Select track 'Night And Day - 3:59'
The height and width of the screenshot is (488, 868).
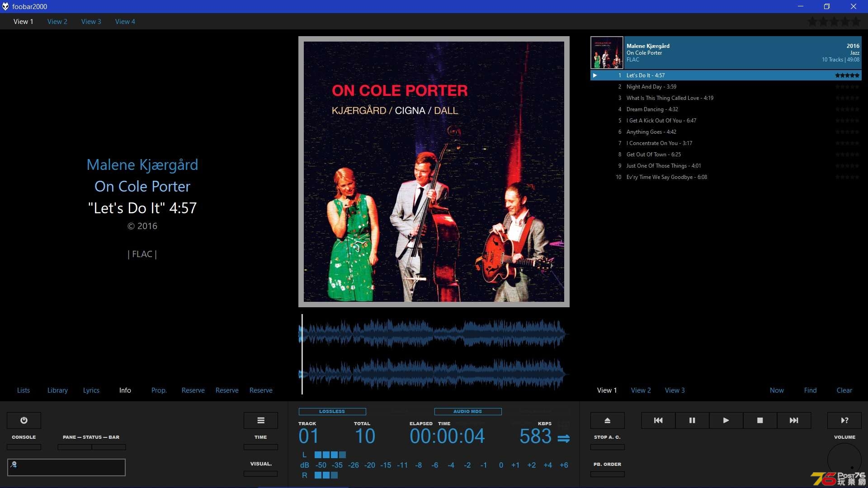[726, 87]
